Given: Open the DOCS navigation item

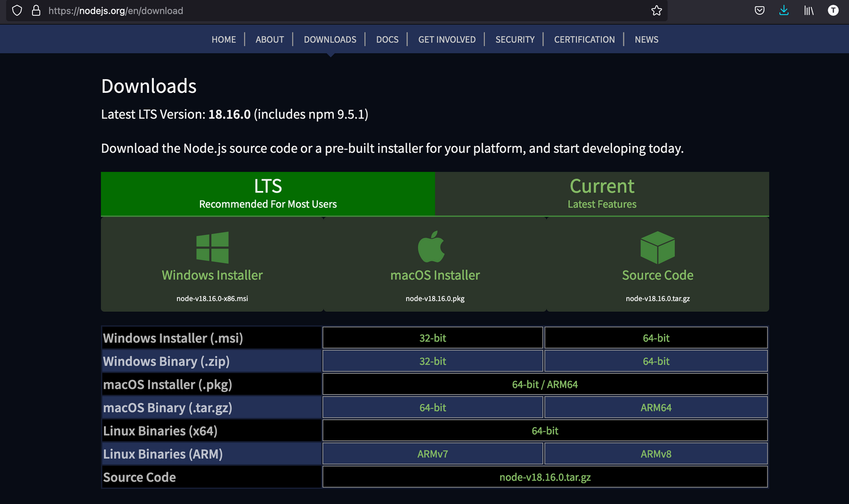Looking at the screenshot, I should [387, 39].
